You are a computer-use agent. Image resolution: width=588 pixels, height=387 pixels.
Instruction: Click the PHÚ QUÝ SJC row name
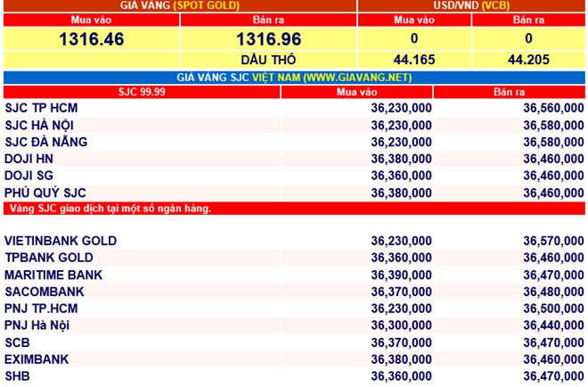[45, 193]
